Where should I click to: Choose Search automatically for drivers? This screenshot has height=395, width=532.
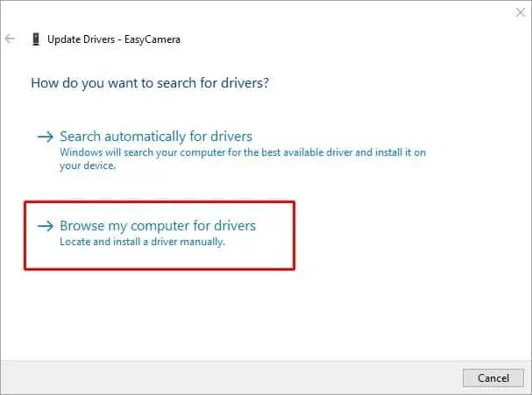point(156,137)
